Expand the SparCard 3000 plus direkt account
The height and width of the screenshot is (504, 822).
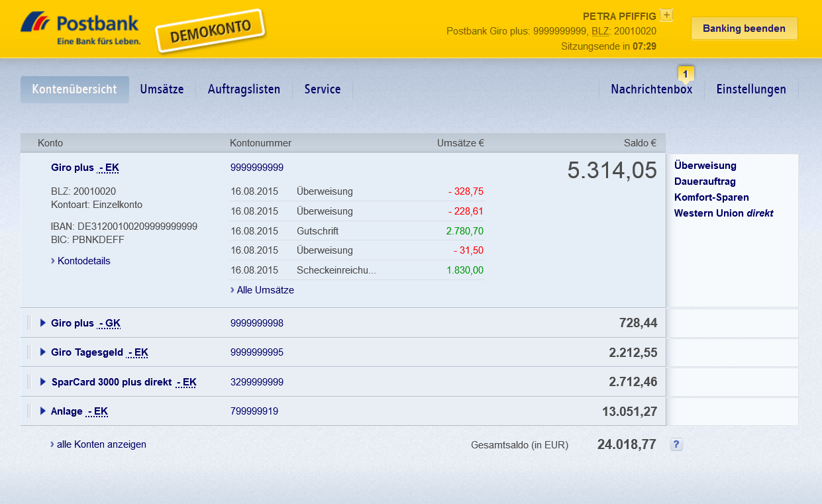(43, 381)
